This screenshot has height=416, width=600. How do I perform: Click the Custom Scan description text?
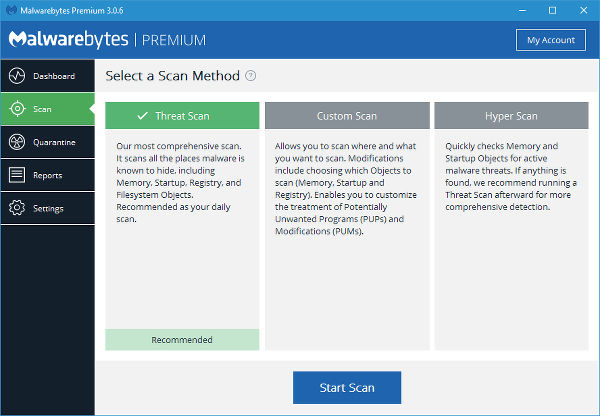(346, 189)
